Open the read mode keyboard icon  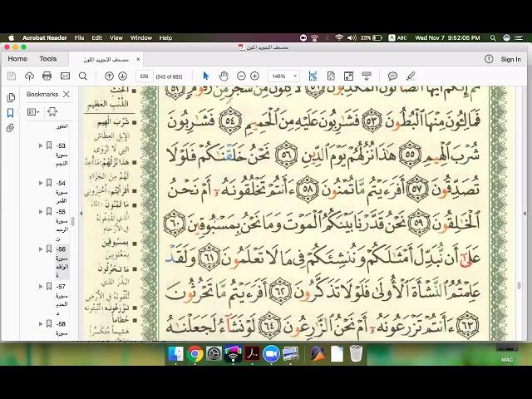point(367,76)
